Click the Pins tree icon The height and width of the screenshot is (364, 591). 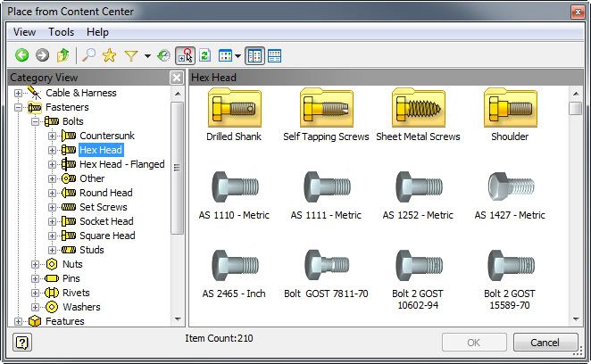[52, 278]
